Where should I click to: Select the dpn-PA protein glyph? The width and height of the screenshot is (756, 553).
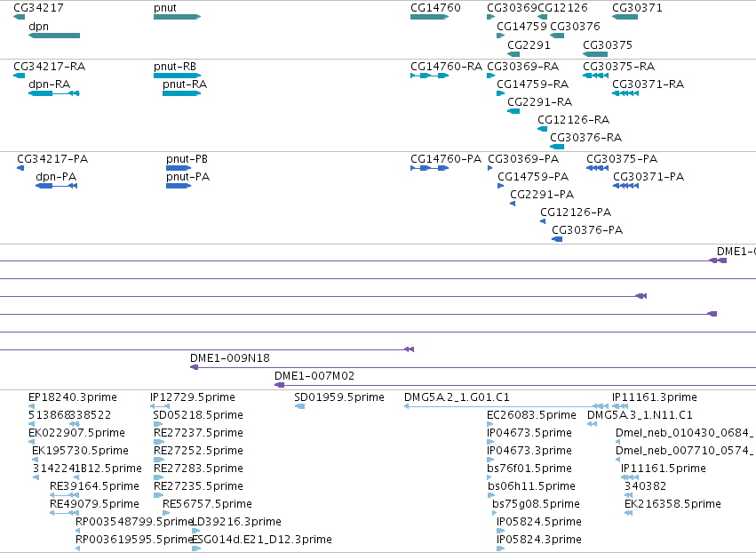coord(56,186)
